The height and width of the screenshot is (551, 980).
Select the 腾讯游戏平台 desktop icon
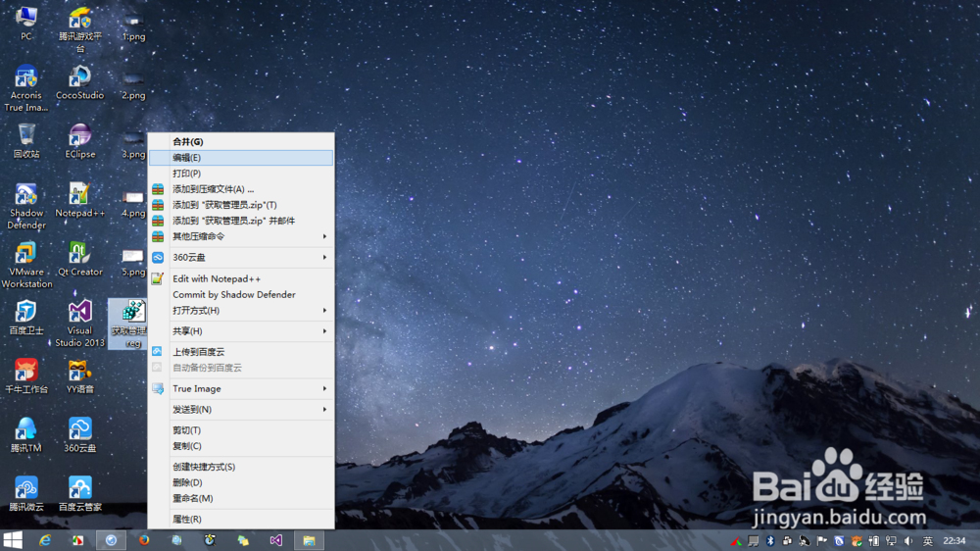coord(80,29)
